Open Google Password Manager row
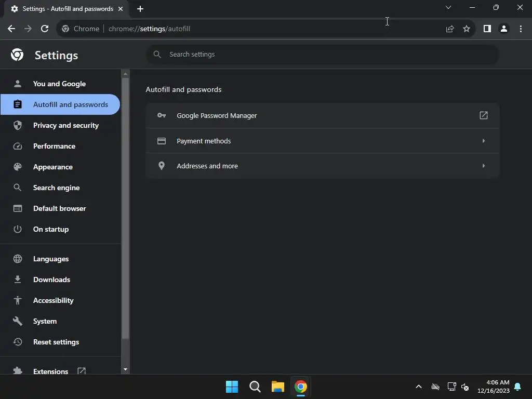Viewport: 532px width, 399px height. coord(322,116)
